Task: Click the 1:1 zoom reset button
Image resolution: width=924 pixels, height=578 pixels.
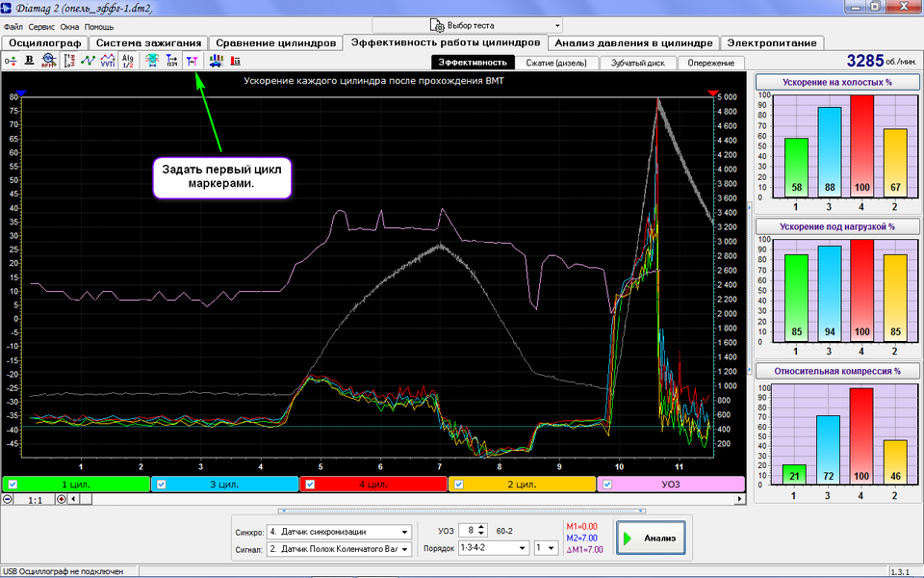Action: 36,500
